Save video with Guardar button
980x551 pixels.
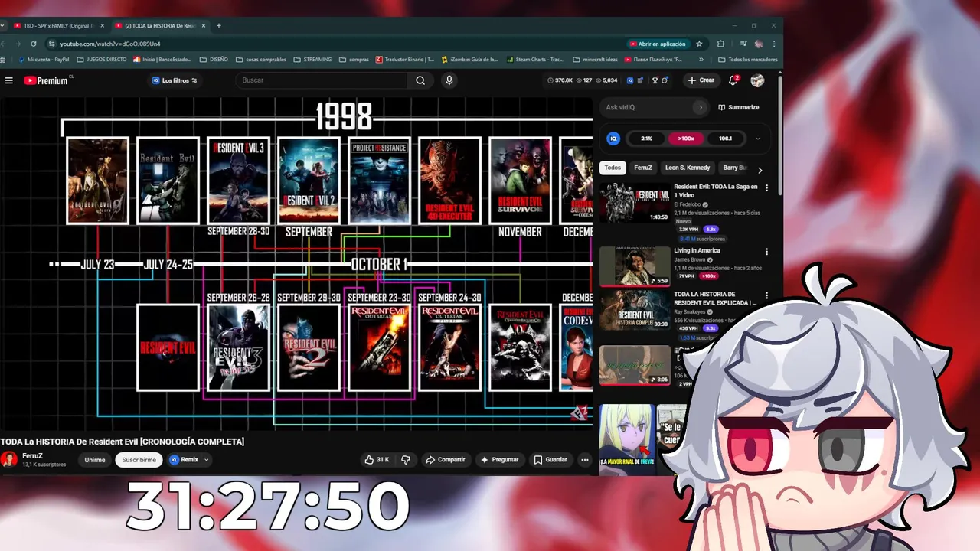click(550, 460)
